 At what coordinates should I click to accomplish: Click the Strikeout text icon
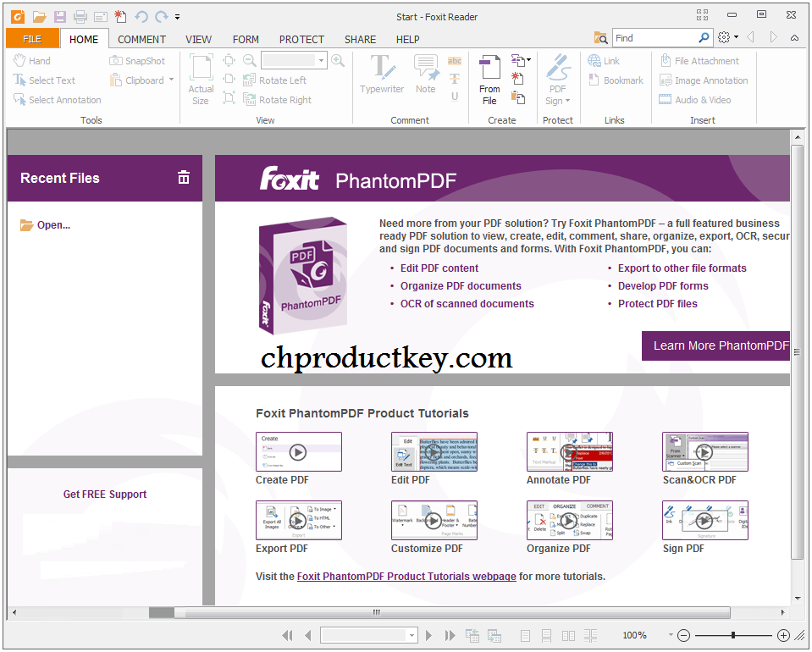(455, 79)
